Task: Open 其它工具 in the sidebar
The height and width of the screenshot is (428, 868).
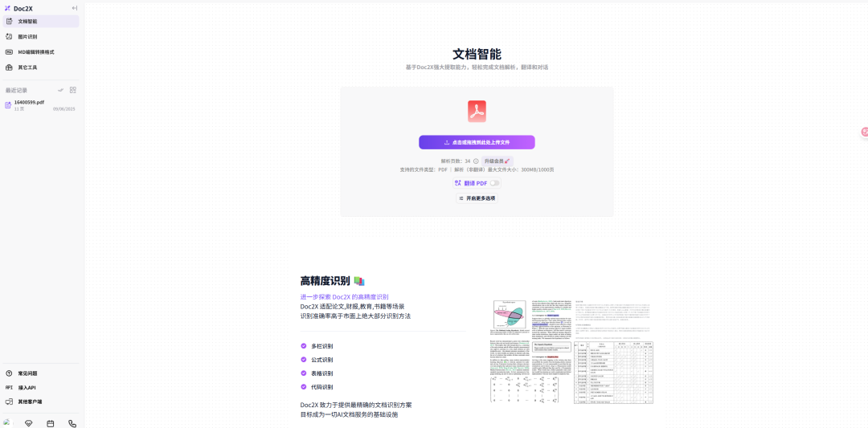Action: coord(41,67)
